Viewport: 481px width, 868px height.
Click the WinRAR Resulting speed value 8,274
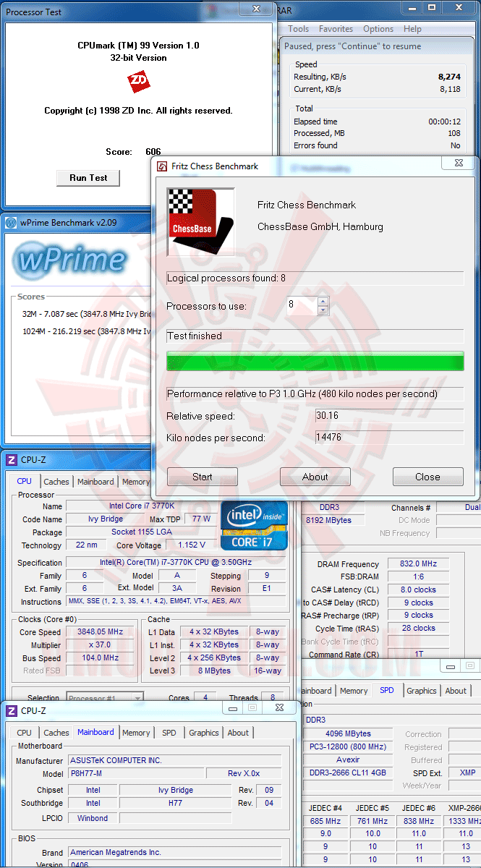(x=449, y=76)
